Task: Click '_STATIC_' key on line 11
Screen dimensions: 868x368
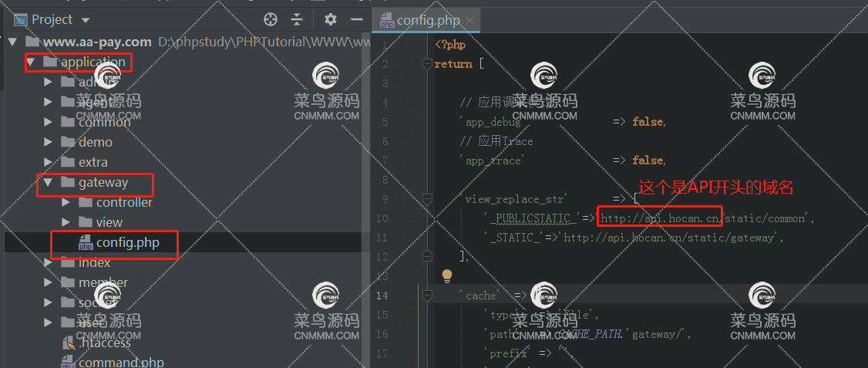Action: click(514, 238)
